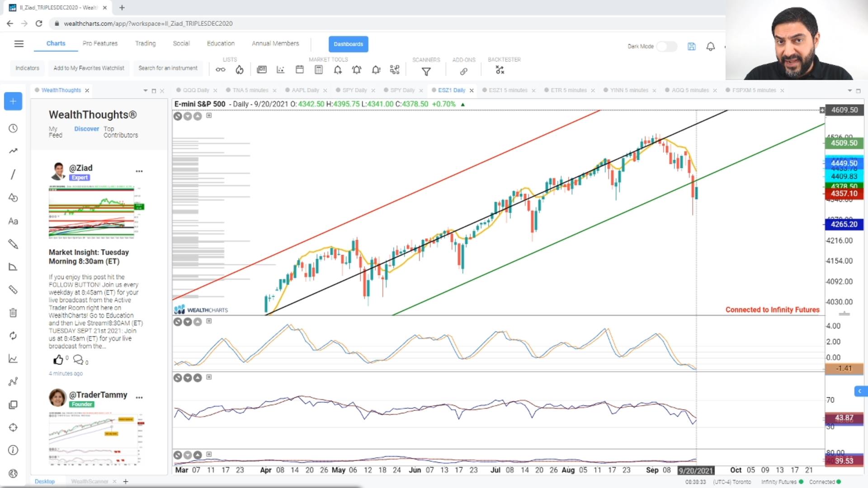Open the crosshair target tool

13,427
